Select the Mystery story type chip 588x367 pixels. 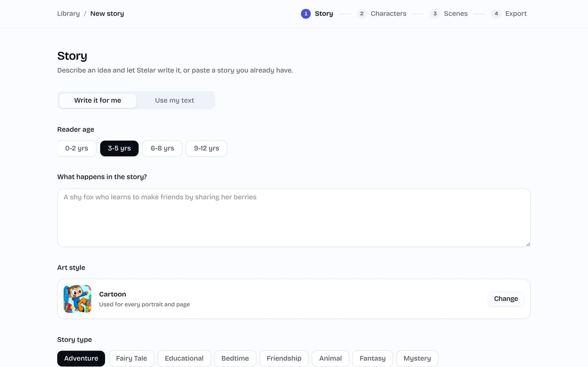[x=417, y=358]
